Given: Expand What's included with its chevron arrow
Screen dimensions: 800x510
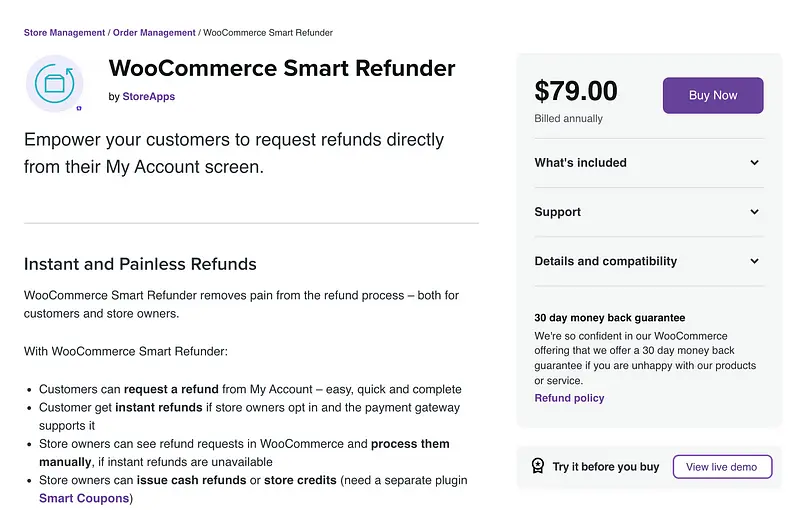Looking at the screenshot, I should pos(755,163).
